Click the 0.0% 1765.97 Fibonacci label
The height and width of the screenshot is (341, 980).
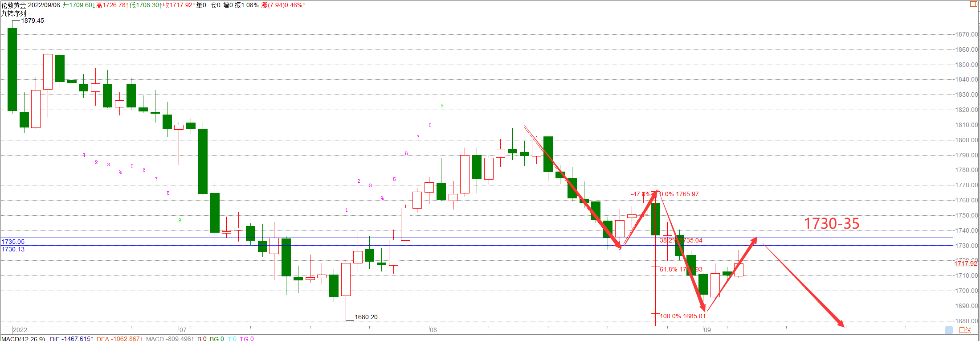679,194
